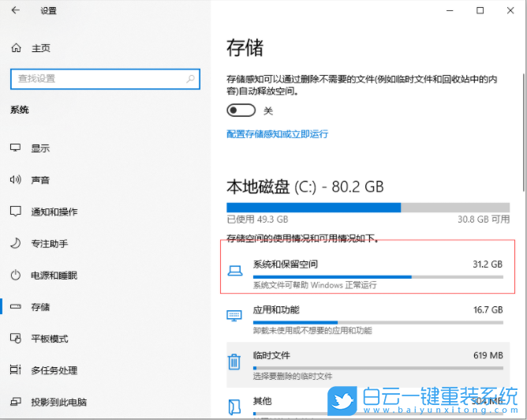Click the back arrow in Settings header
The image size is (527, 420).
16,10
